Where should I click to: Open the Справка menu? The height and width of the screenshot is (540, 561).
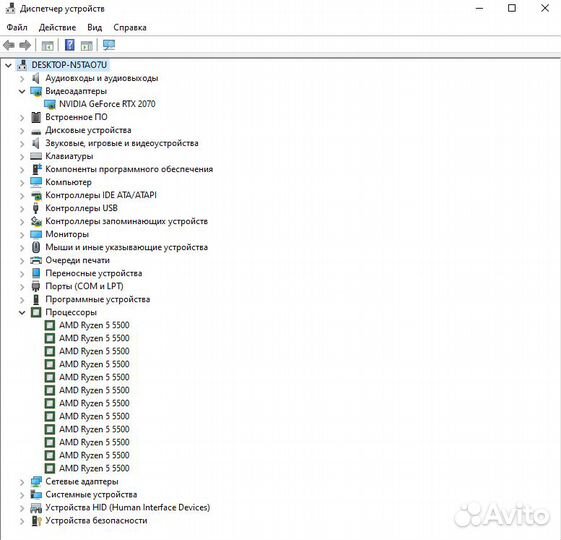[130, 28]
